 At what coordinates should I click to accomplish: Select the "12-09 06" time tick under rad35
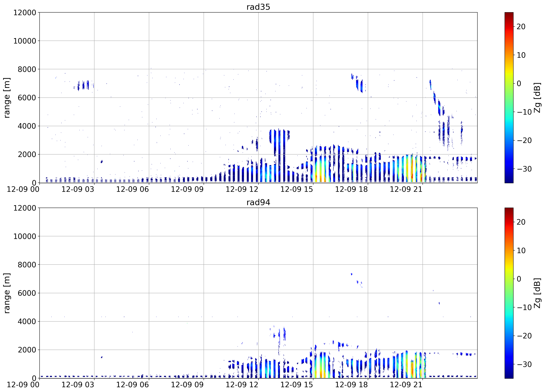coord(133,189)
